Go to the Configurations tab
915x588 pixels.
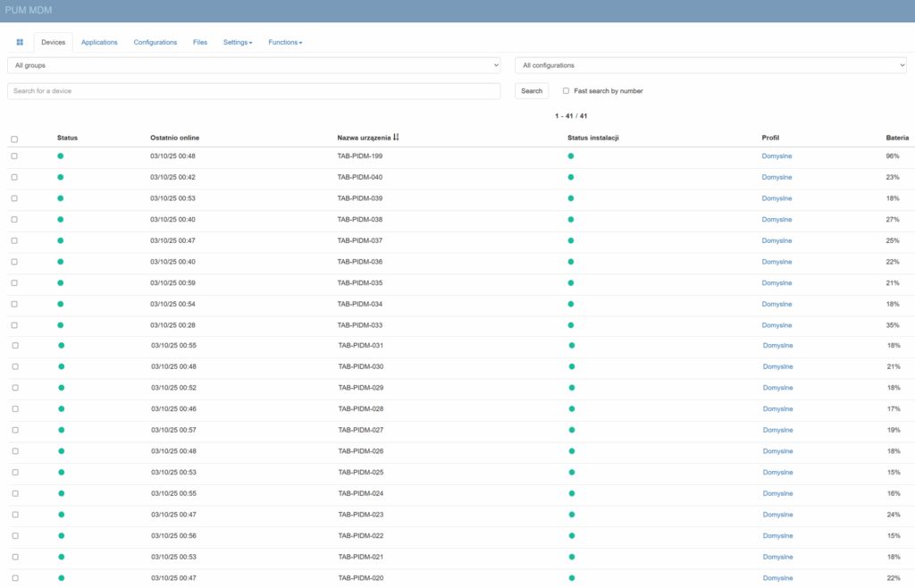tap(155, 42)
